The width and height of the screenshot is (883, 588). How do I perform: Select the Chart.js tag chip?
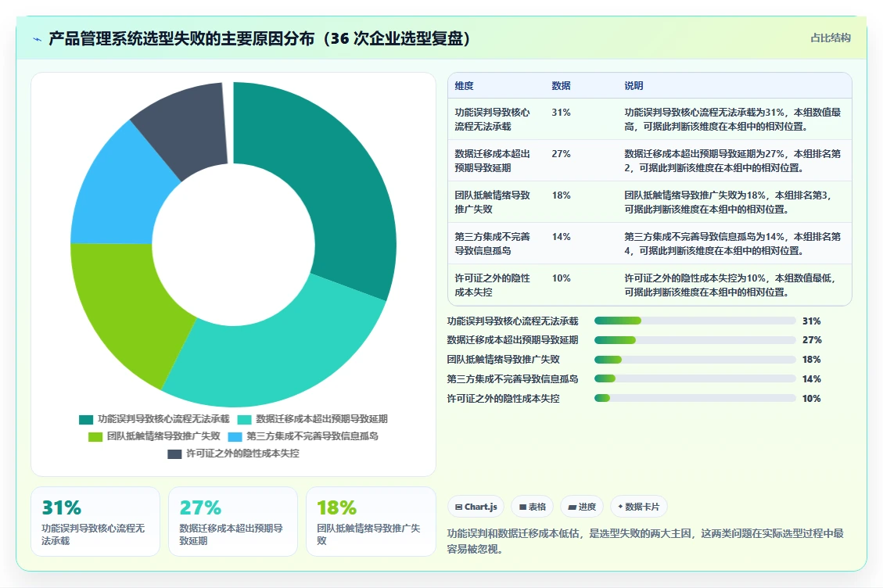476,507
